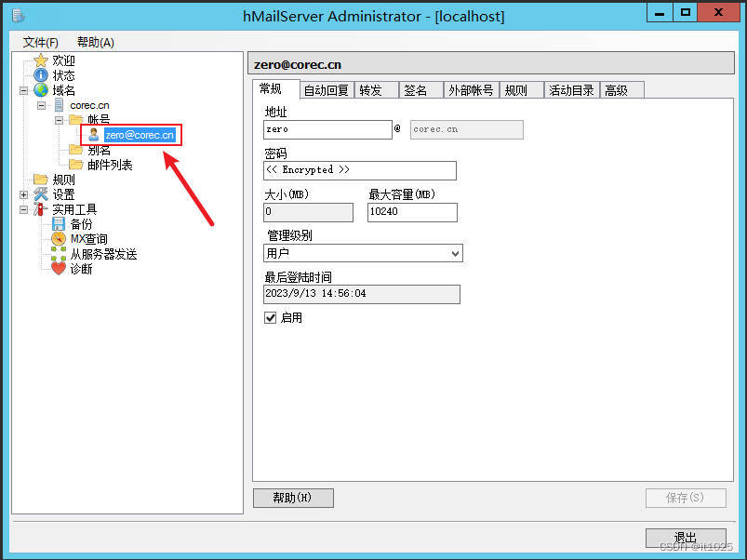Switch to the 签名 tab
This screenshot has width=747, height=560.
[x=421, y=90]
